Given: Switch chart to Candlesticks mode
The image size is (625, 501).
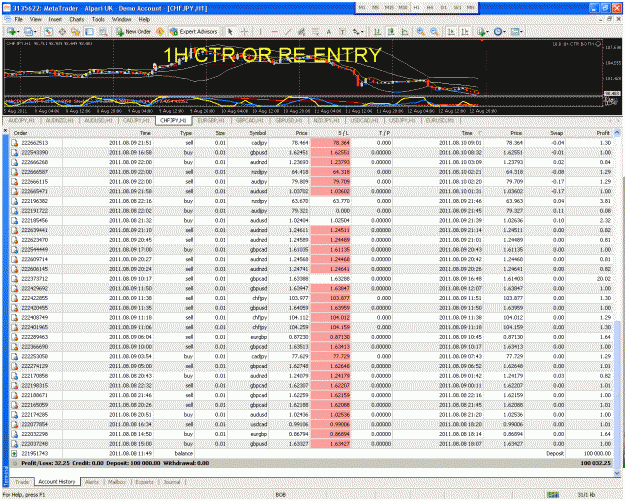Looking at the screenshot, I should click(x=391, y=31).
